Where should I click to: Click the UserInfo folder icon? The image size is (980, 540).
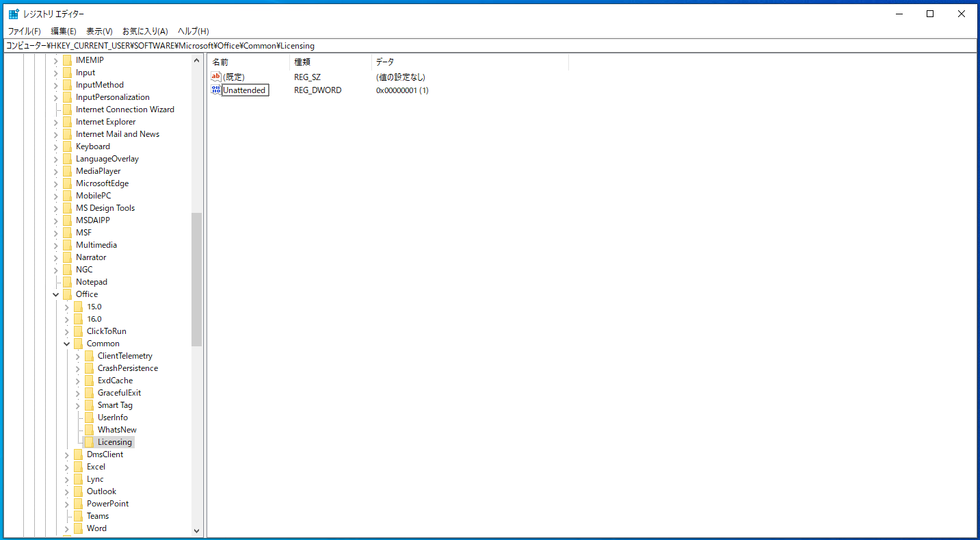coord(90,417)
